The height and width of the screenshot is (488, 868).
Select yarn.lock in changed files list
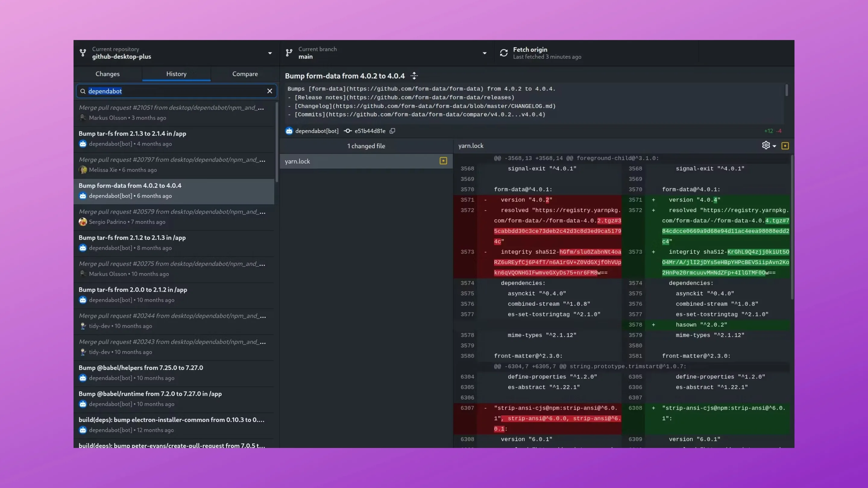coord(366,161)
